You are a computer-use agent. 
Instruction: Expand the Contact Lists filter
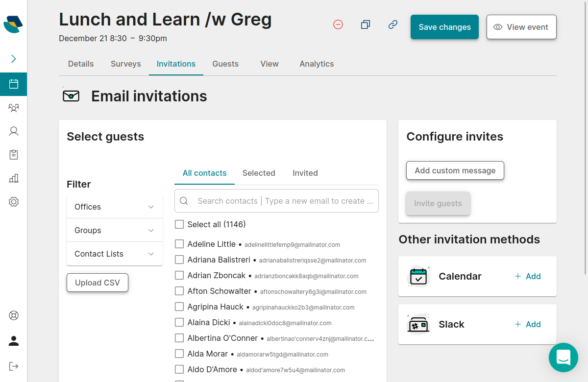(x=115, y=254)
